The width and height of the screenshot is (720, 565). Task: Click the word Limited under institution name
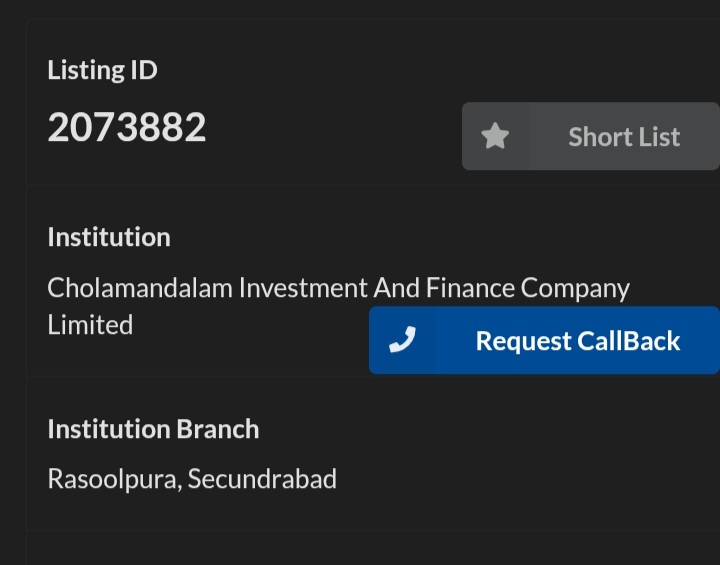pyautogui.click(x=90, y=325)
